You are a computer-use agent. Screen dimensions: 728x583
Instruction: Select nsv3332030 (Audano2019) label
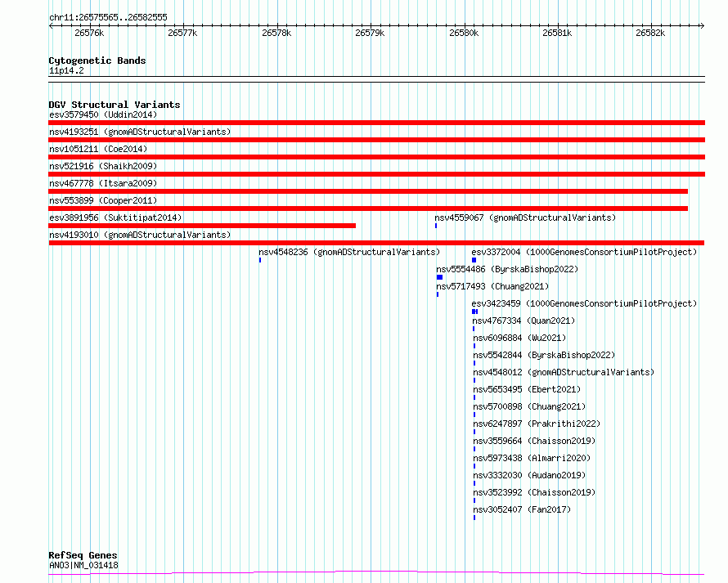(x=529, y=475)
